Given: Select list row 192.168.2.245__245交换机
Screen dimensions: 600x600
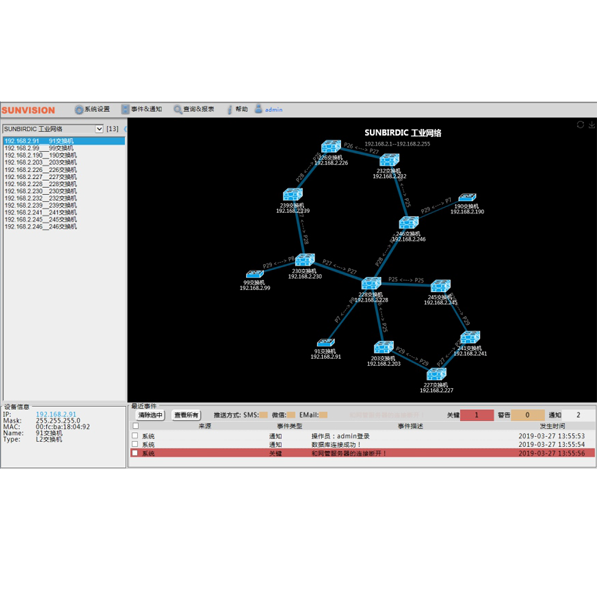Looking at the screenshot, I should coord(64,220).
